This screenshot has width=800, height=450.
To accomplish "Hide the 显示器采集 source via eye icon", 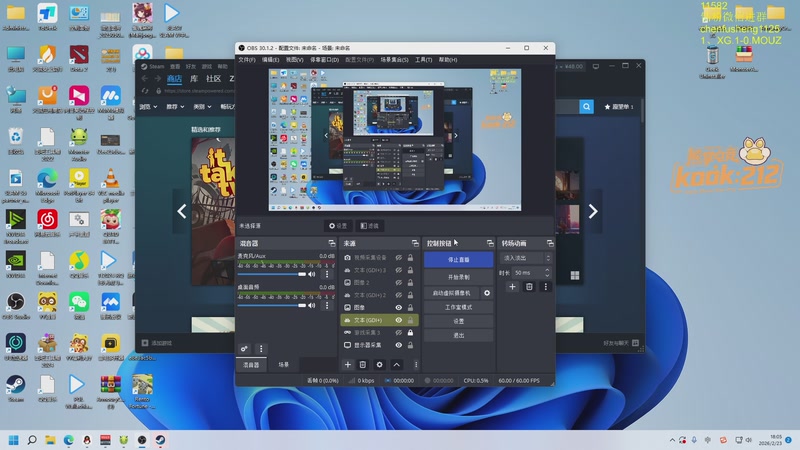I will click(398, 345).
